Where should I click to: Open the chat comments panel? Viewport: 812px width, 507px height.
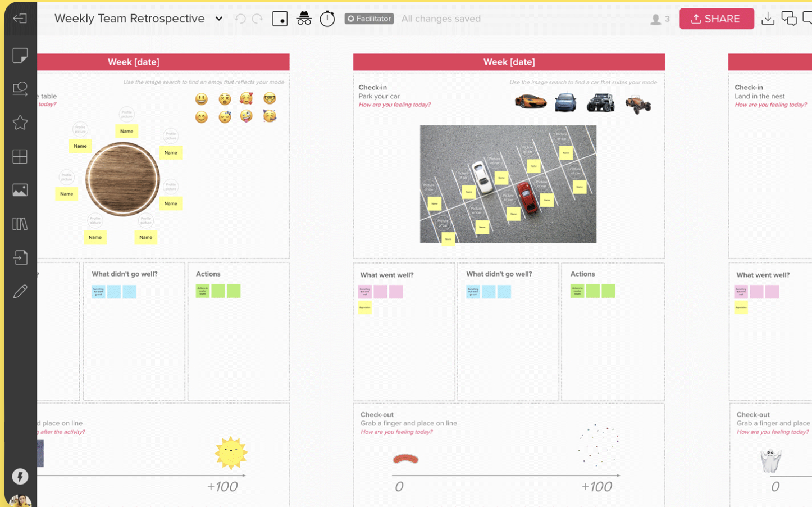point(788,19)
